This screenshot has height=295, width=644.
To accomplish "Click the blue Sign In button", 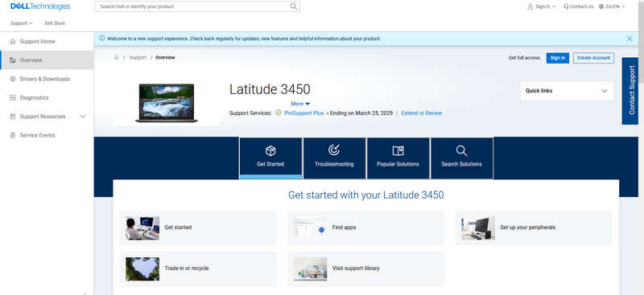I will (557, 58).
